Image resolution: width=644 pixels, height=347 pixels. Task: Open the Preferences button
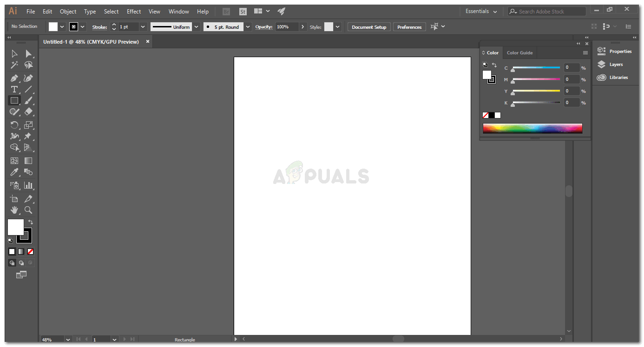pyautogui.click(x=409, y=27)
